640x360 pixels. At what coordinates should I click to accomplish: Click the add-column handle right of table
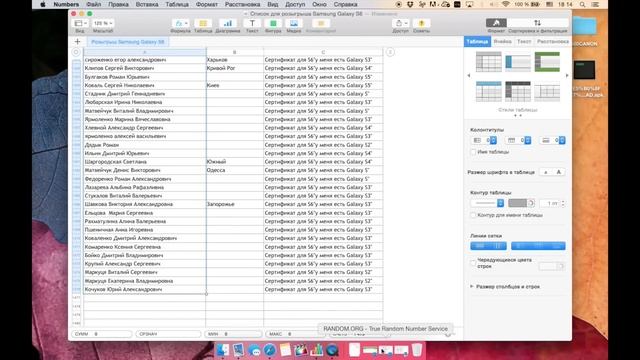390,52
